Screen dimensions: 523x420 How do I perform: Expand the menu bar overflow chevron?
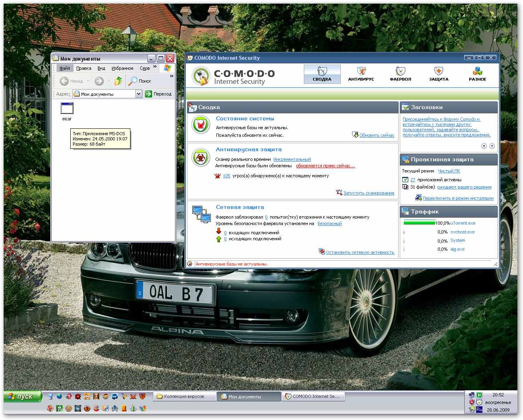pyautogui.click(x=155, y=67)
